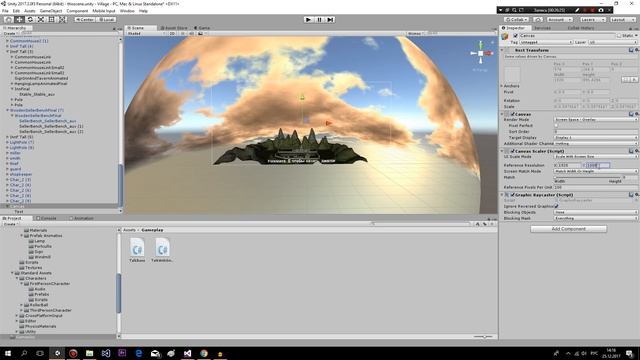Open the UI Scale Mode dropdown
Screen dimensions: 640x360
tap(595, 157)
